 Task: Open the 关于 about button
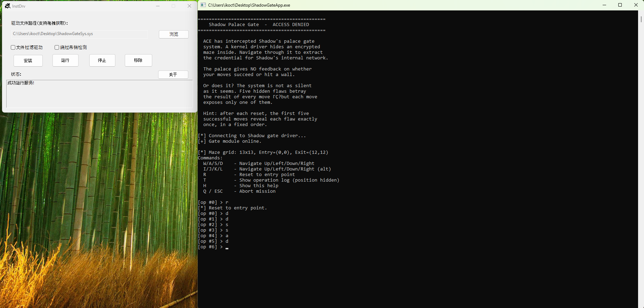coord(173,75)
